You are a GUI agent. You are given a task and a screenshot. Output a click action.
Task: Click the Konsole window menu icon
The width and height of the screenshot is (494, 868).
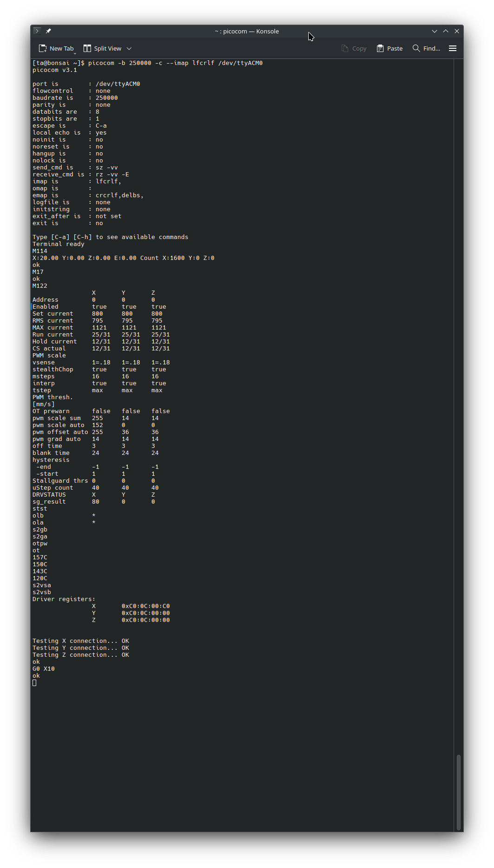click(x=37, y=31)
